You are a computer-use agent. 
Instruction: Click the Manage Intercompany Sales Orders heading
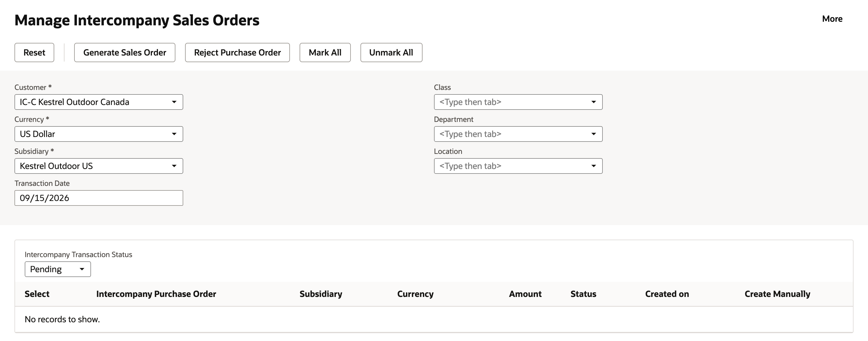pos(137,20)
